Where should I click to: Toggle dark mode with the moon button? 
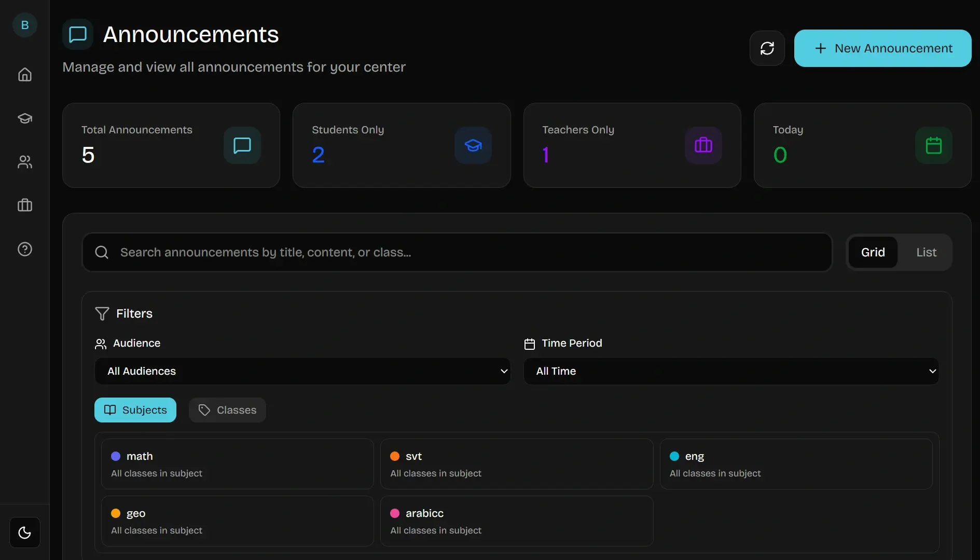(x=25, y=532)
